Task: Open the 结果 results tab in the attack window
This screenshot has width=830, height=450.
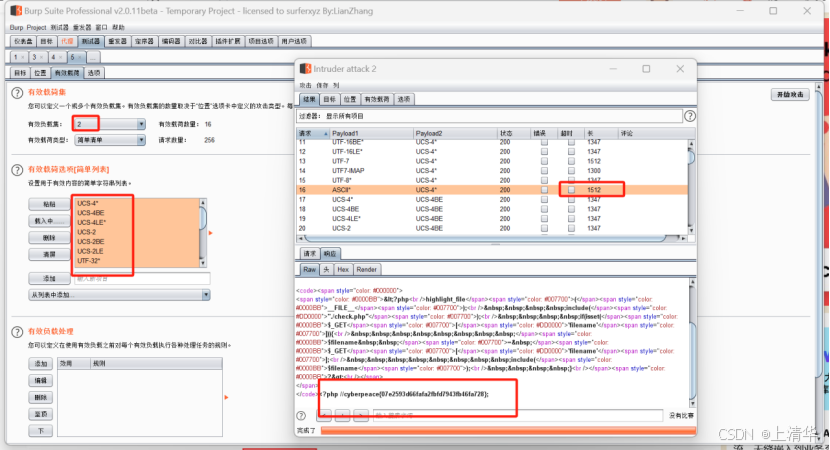Action: point(309,100)
